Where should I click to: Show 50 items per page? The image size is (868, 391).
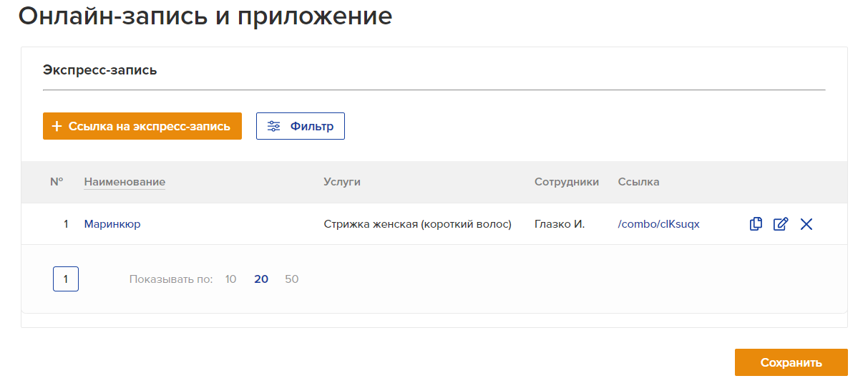pos(292,279)
